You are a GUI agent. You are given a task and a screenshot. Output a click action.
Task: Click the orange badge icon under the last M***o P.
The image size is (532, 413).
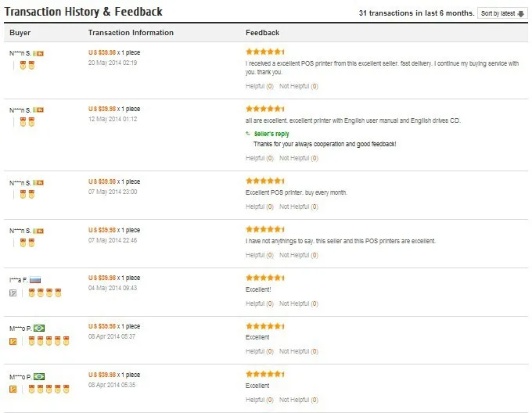[x=13, y=390]
